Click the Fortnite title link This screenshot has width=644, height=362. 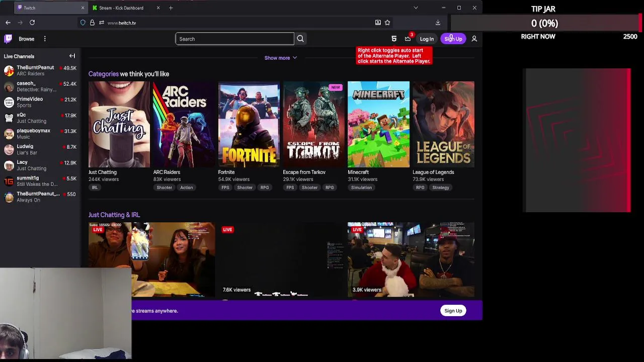(x=226, y=172)
